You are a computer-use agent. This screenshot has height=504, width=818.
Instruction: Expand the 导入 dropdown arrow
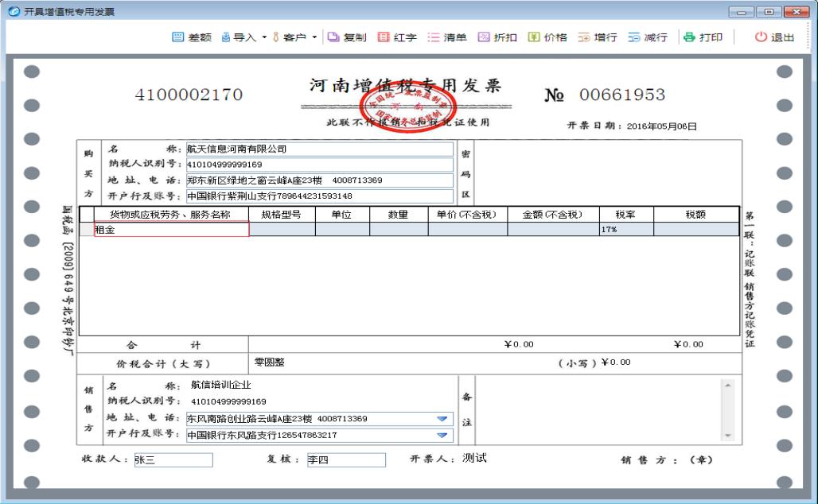click(265, 37)
